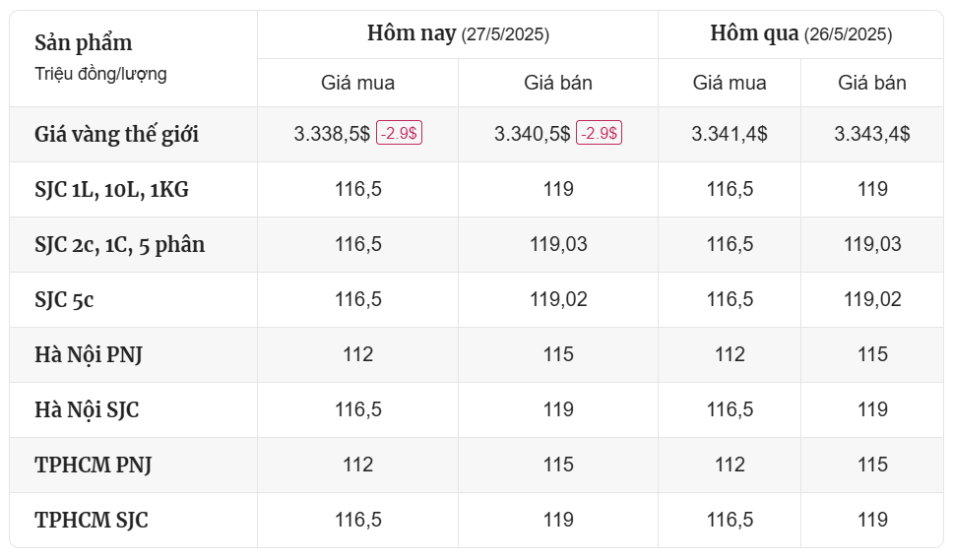Select the "Hà Nội PNJ" row label
Screen dimensions: 953x560
tap(89, 354)
